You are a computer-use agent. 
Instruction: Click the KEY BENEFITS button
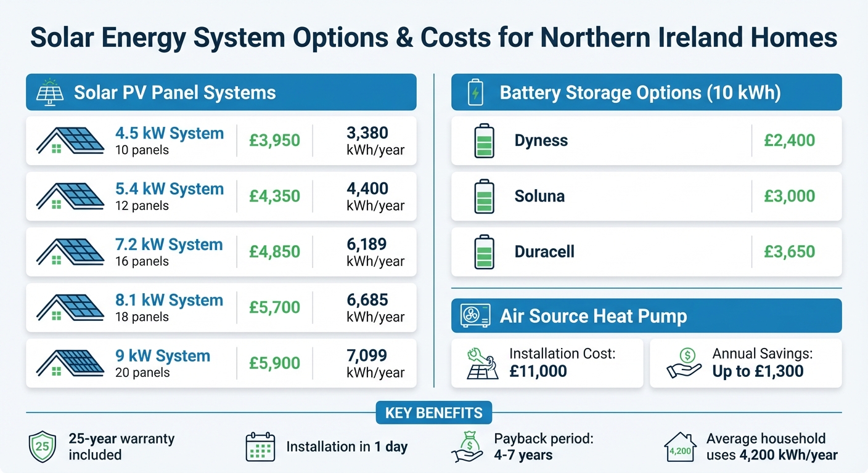click(433, 413)
